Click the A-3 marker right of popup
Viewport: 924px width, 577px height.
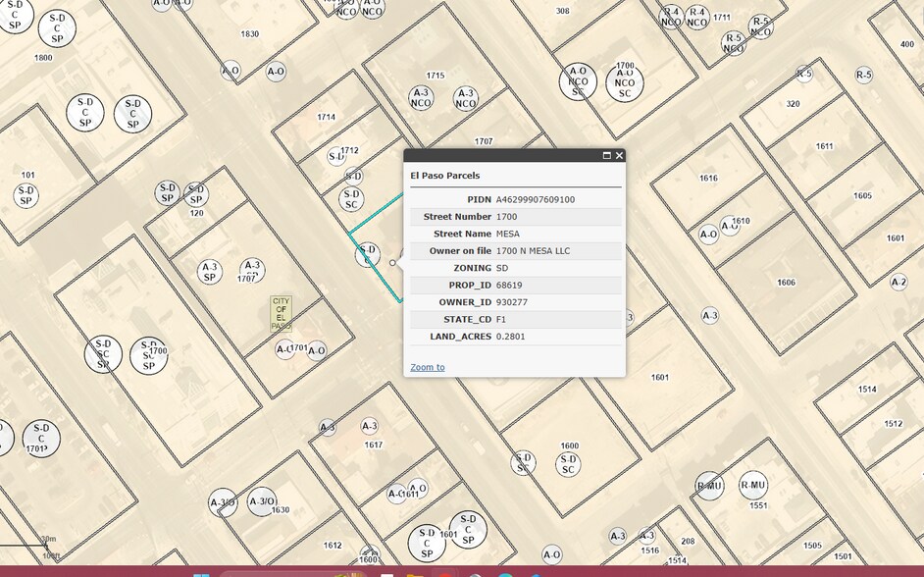(710, 315)
